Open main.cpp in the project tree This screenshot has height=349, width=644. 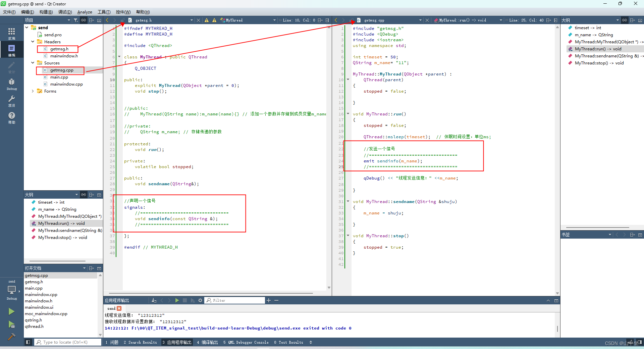tap(59, 77)
